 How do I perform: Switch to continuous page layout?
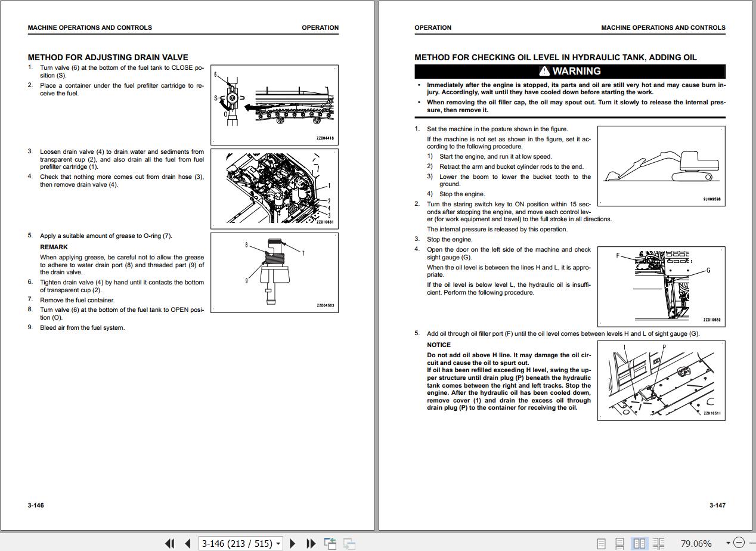click(x=620, y=543)
